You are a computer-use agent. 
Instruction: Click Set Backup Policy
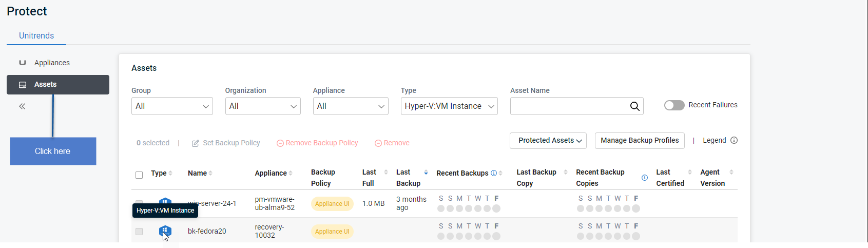(226, 143)
